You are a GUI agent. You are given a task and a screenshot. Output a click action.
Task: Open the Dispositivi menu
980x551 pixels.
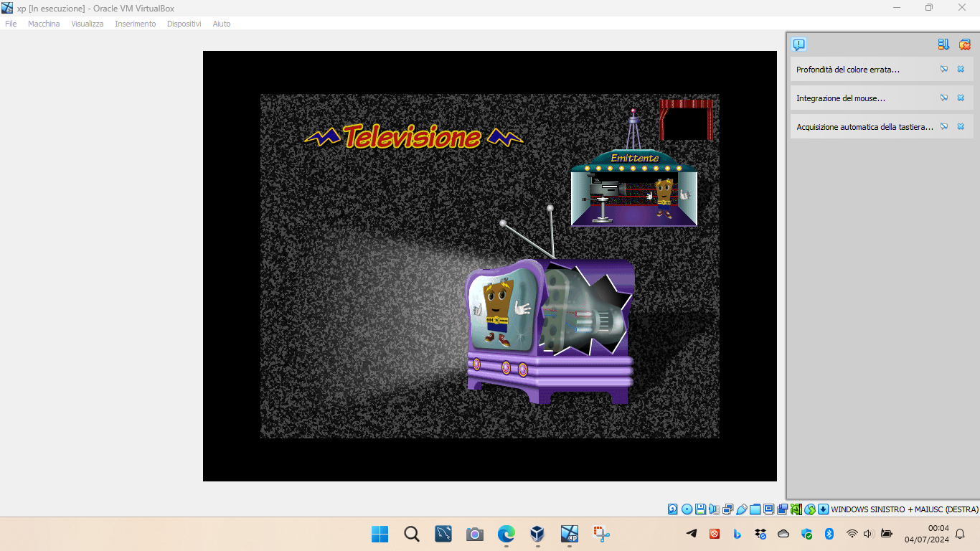[x=184, y=24]
